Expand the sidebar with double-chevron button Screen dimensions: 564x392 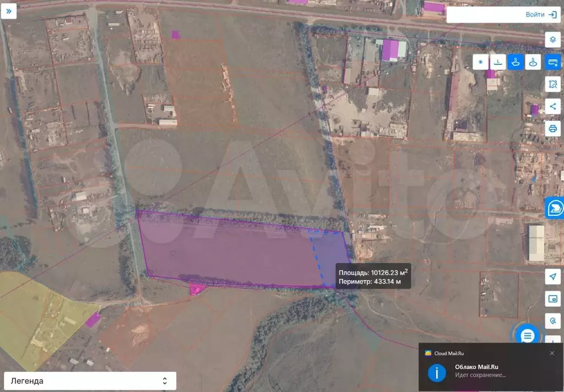(9, 11)
